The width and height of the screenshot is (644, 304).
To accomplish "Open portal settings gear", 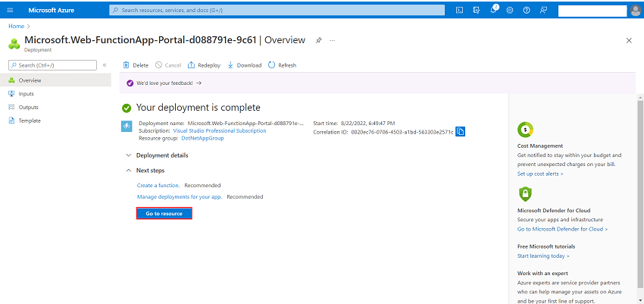I will tap(510, 11).
